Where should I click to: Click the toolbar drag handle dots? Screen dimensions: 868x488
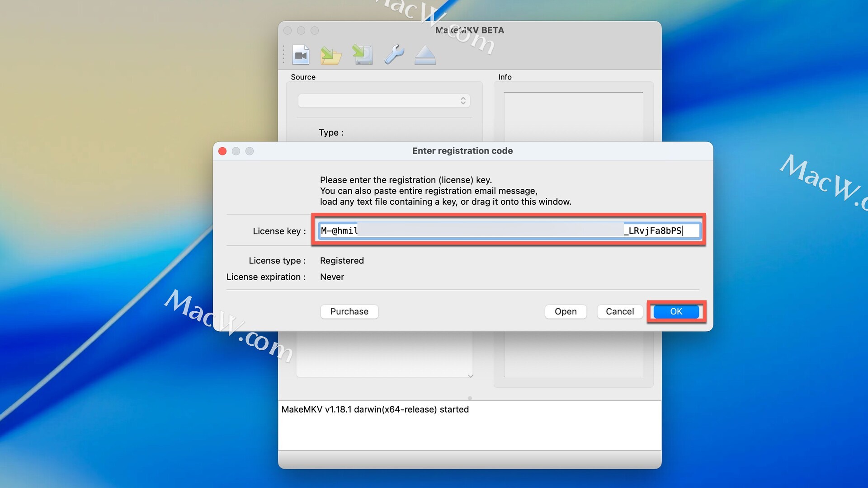click(x=283, y=54)
